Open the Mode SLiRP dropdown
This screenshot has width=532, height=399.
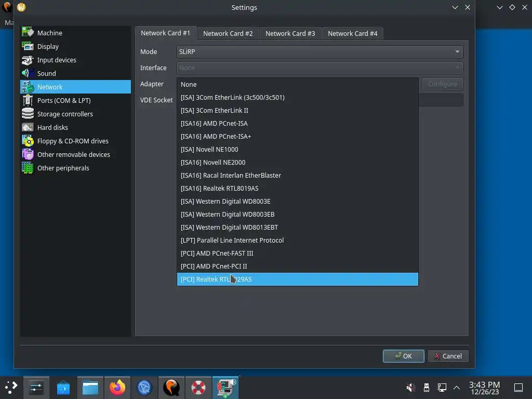coord(320,51)
